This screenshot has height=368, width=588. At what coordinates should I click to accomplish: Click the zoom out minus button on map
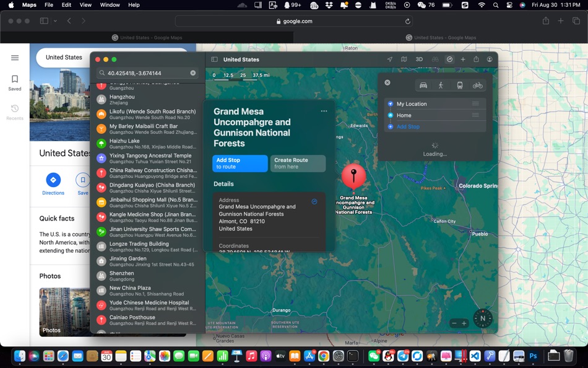(x=454, y=323)
